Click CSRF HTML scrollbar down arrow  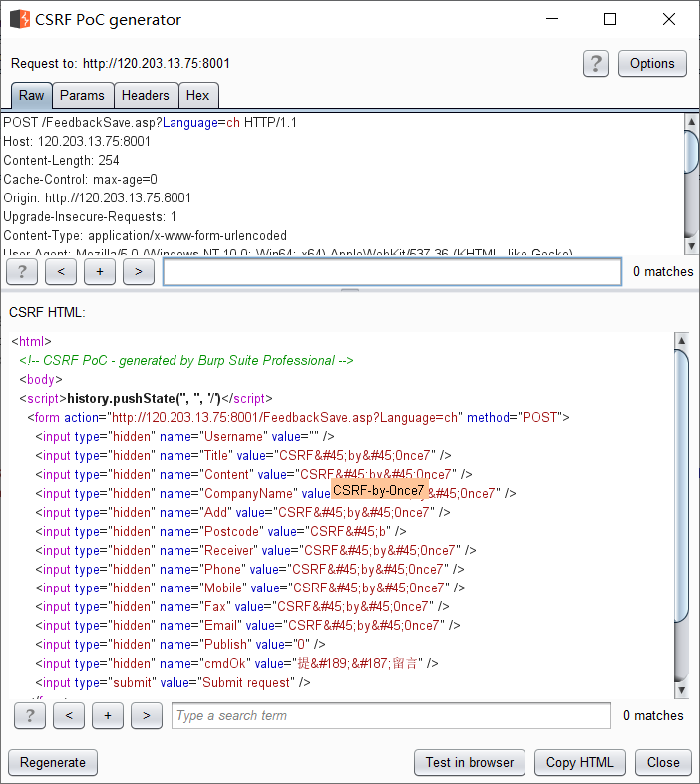[x=681, y=690]
